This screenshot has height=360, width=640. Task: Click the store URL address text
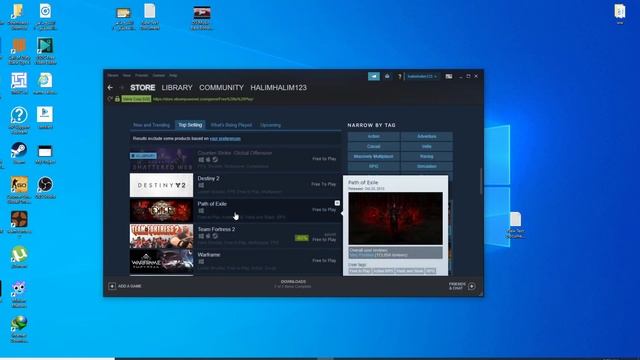tap(203, 99)
